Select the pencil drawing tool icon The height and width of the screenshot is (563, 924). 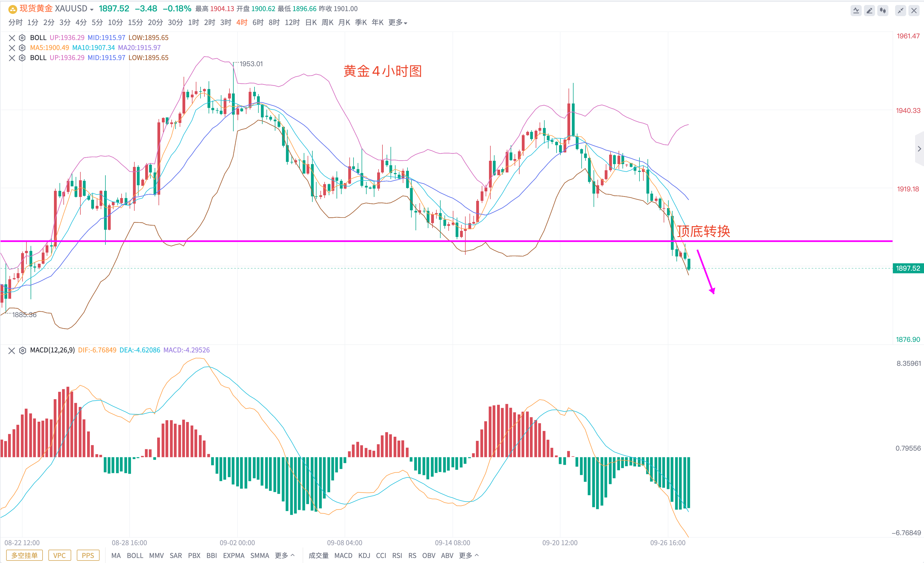tap(869, 11)
